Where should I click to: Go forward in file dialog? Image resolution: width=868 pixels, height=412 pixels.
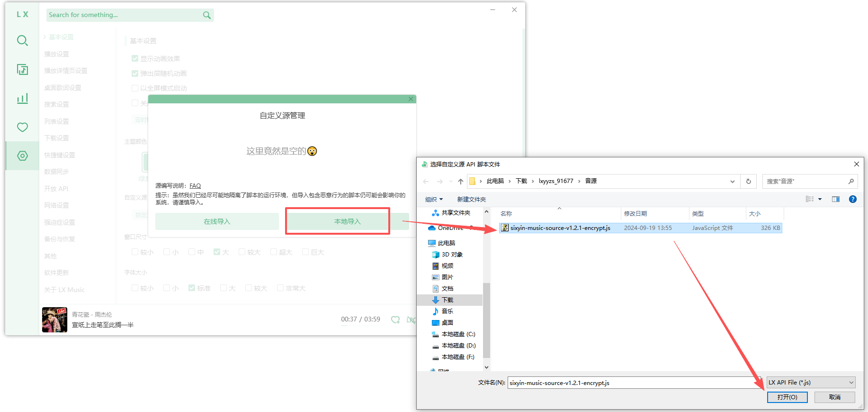(x=440, y=181)
